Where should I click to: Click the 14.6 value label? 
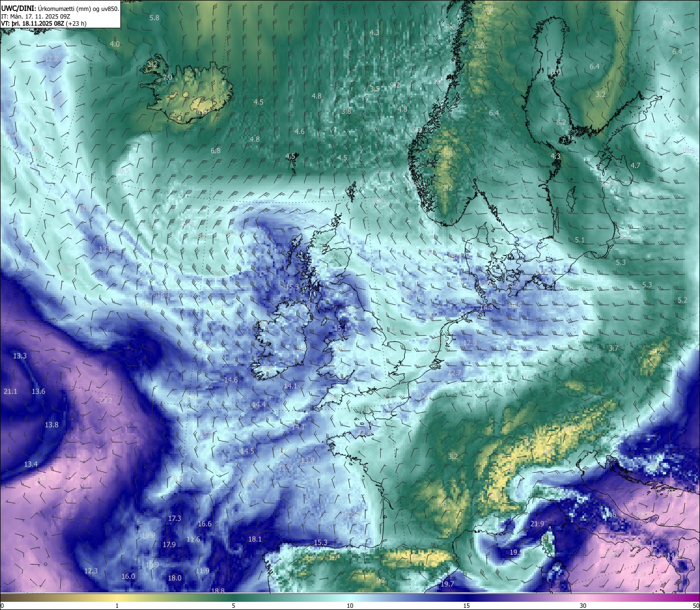click(x=231, y=380)
